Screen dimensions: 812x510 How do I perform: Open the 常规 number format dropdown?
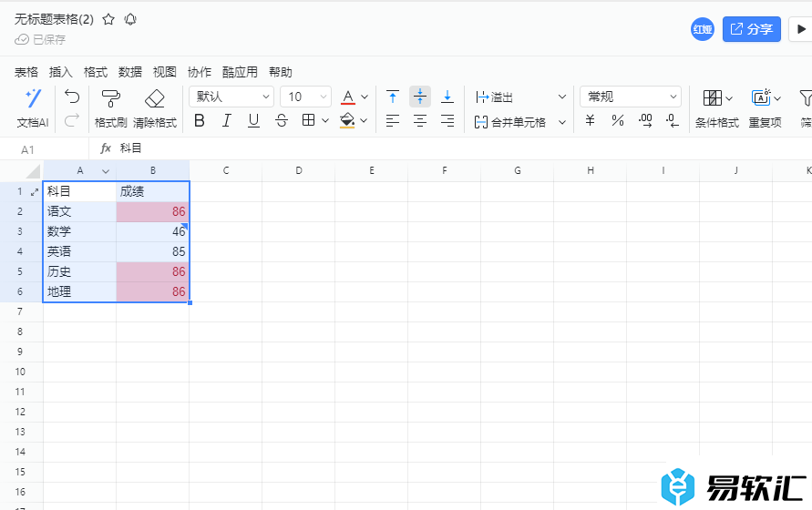[631, 97]
